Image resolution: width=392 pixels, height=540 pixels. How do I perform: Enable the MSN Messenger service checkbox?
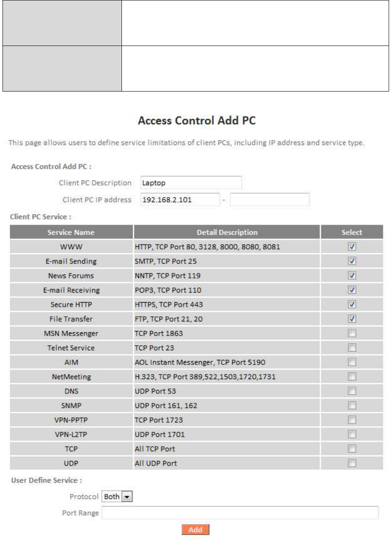(x=352, y=334)
